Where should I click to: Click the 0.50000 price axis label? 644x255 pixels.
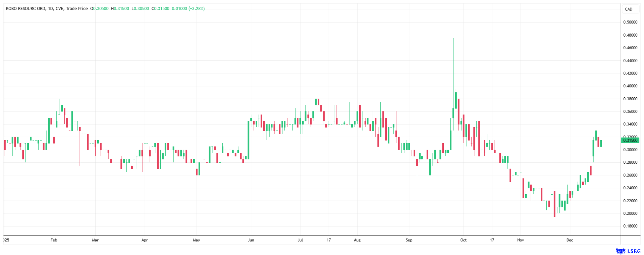(x=630, y=22)
